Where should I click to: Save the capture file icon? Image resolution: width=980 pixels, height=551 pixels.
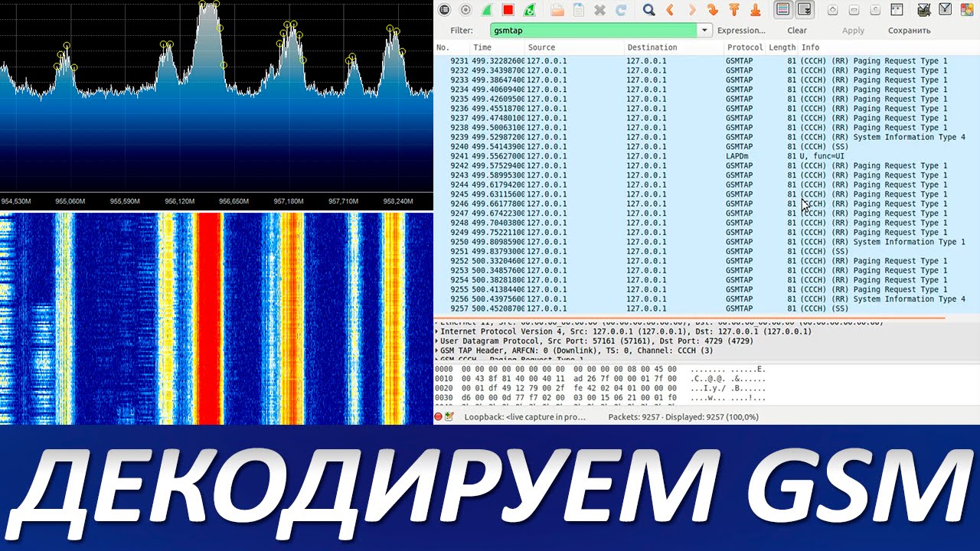(579, 10)
